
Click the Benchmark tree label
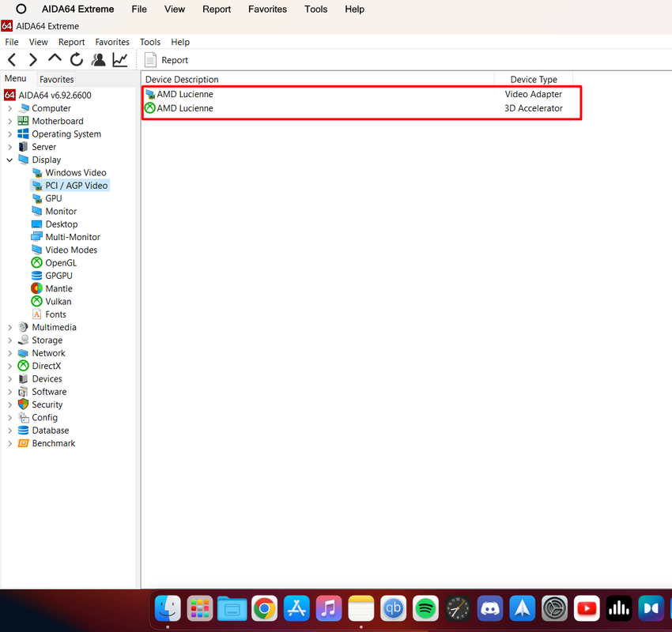(54, 443)
